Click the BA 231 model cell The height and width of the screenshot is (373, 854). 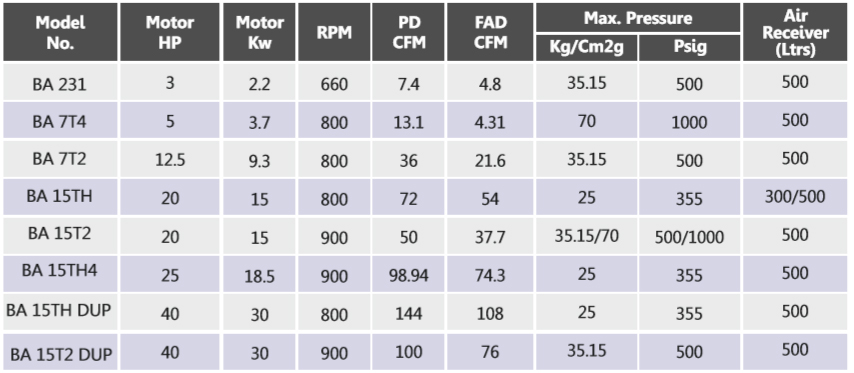60,82
